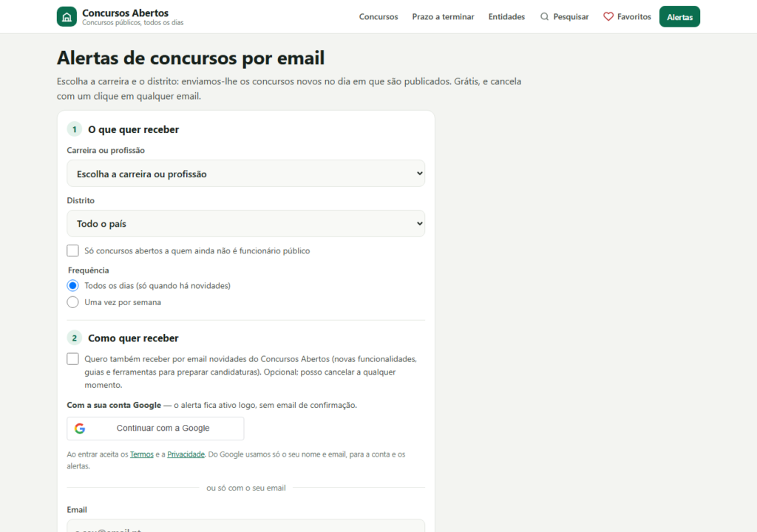Click the 'Alertas de concursos por email' heading
The image size is (757, 532).
click(x=191, y=58)
